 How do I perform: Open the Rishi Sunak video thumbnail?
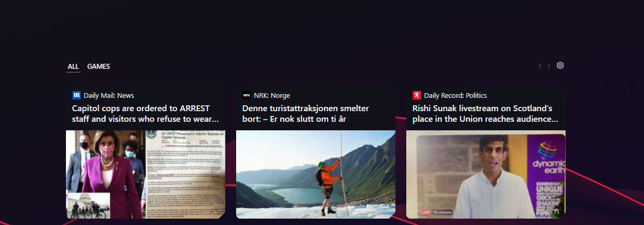point(486,174)
